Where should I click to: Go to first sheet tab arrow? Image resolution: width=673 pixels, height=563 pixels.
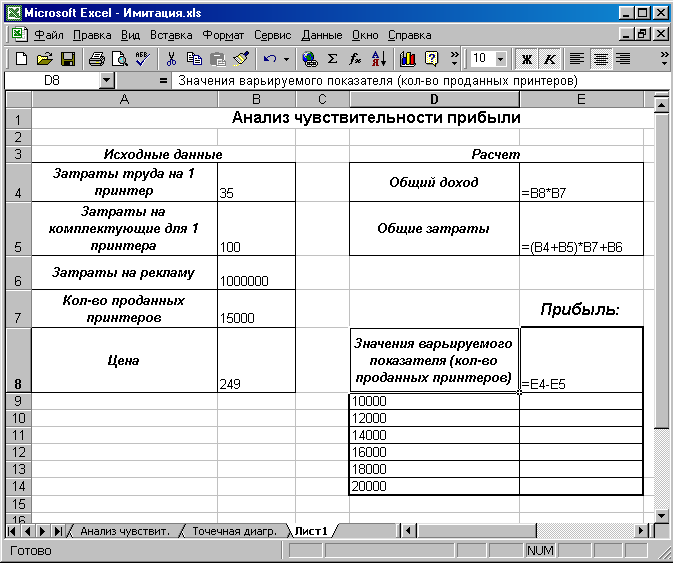point(12,531)
